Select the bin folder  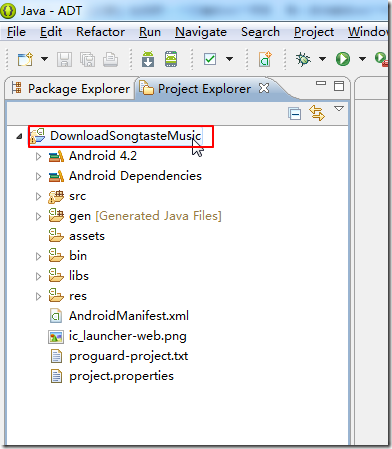[78, 256]
